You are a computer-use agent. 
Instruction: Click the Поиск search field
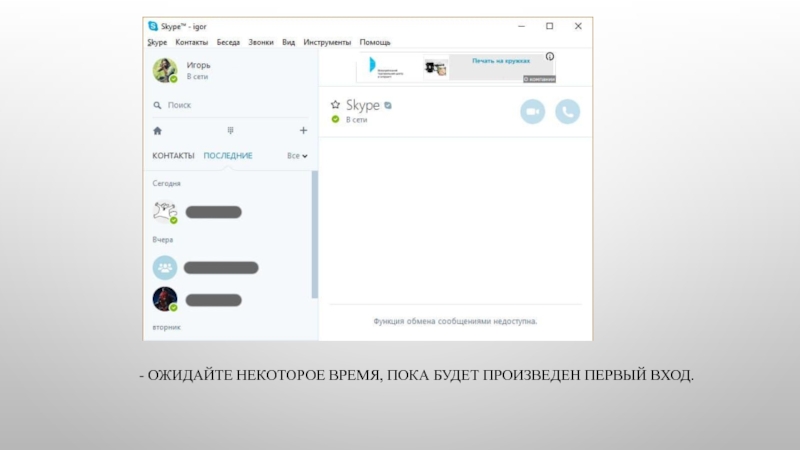[x=231, y=105]
